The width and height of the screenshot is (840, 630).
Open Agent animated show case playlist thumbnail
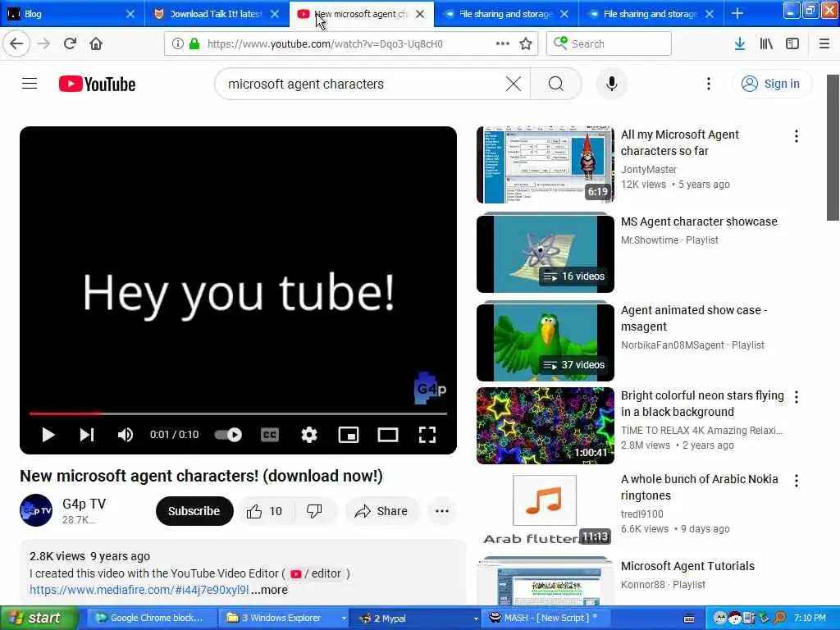[x=546, y=342]
